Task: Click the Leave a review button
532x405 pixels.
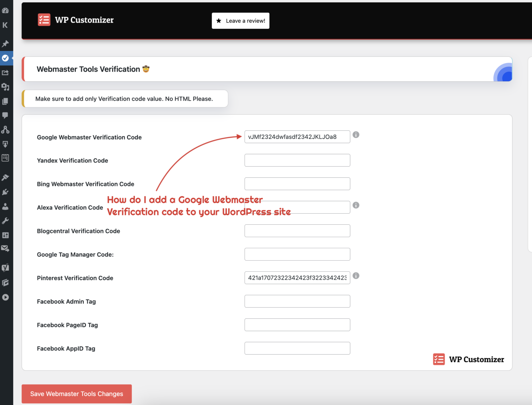Action: click(240, 20)
